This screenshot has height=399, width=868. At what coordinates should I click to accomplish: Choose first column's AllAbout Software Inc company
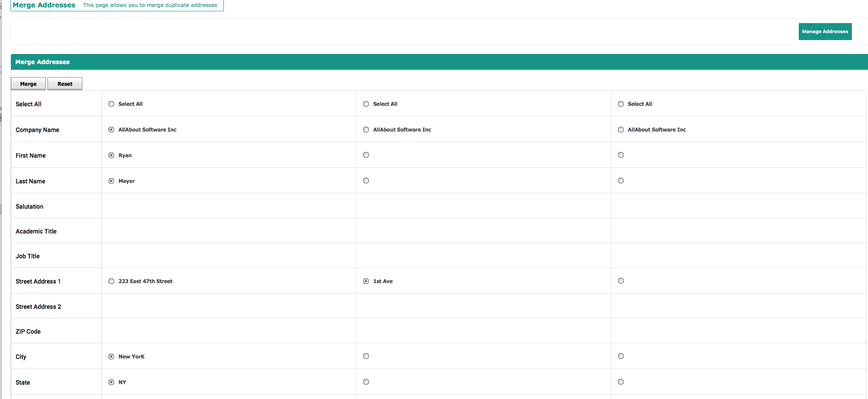pyautogui.click(x=111, y=130)
